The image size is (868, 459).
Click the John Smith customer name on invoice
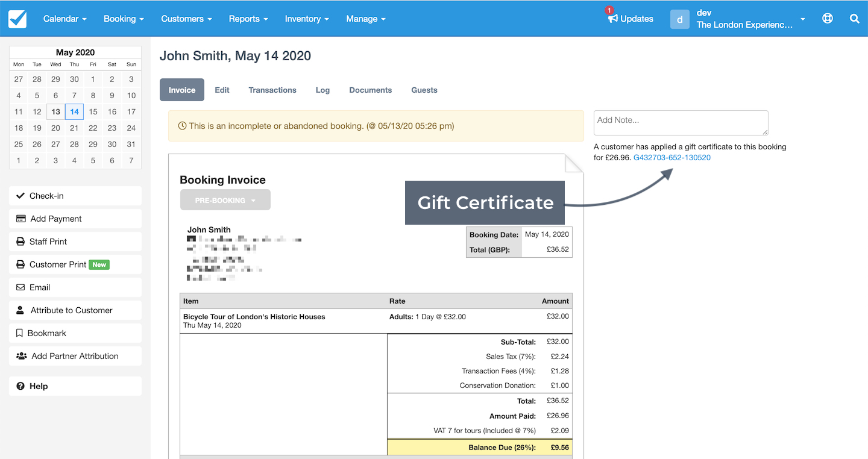(209, 230)
